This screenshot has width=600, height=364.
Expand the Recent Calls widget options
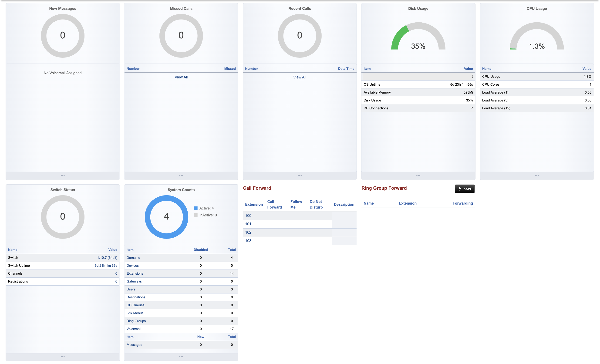[x=300, y=175]
